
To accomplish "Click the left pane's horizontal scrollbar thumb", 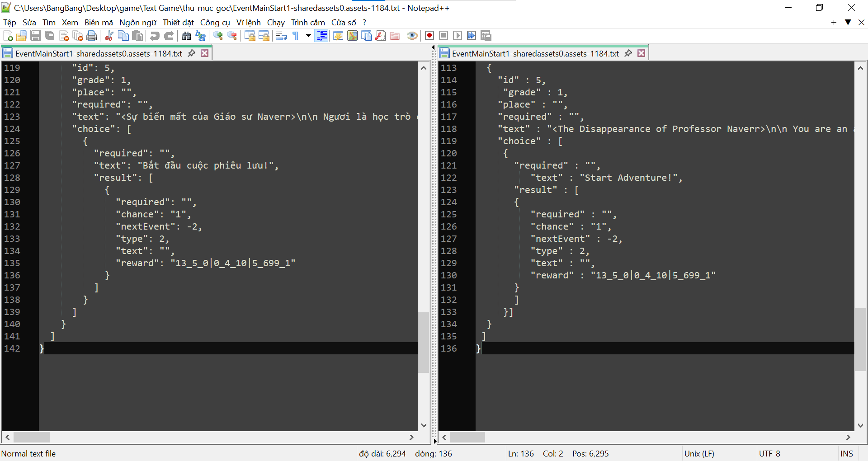I will [x=32, y=437].
